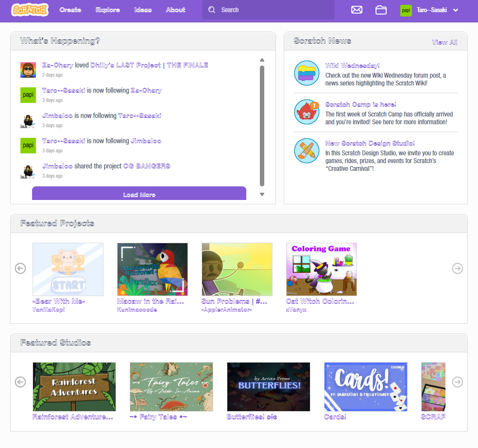
Task: Click the Scratch logo
Action: pyautogui.click(x=30, y=10)
